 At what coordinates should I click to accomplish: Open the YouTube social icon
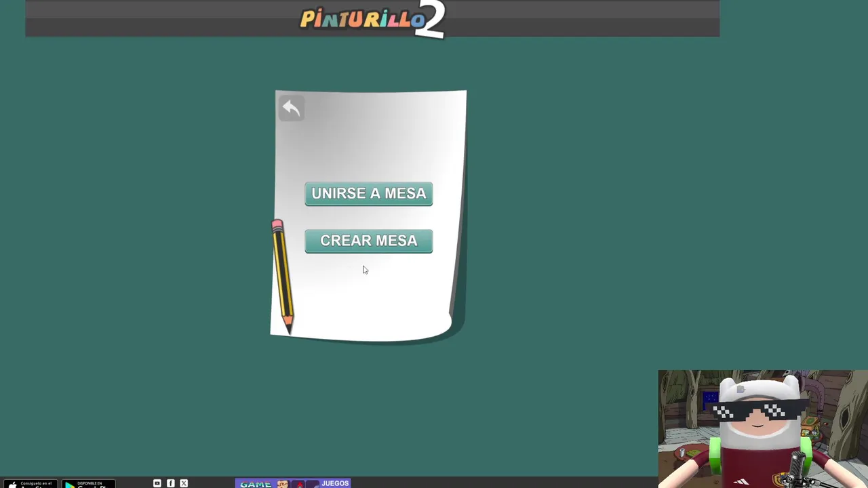pyautogui.click(x=157, y=483)
